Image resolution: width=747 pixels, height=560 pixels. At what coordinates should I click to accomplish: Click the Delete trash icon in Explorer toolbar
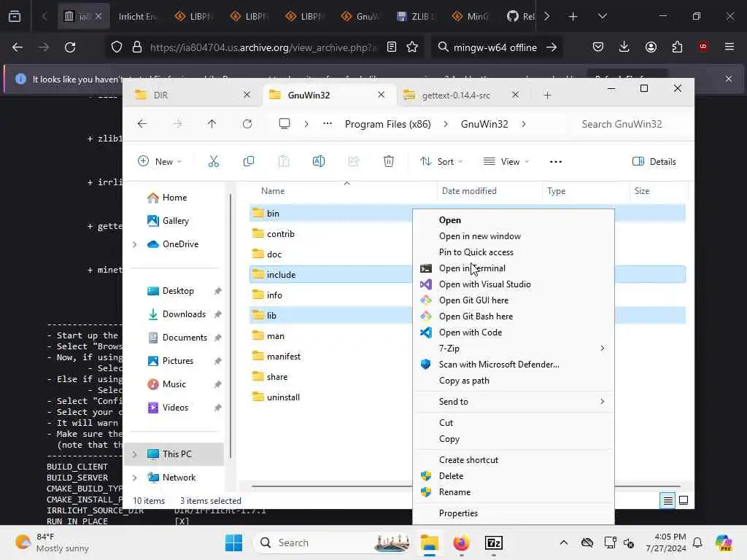(388, 161)
